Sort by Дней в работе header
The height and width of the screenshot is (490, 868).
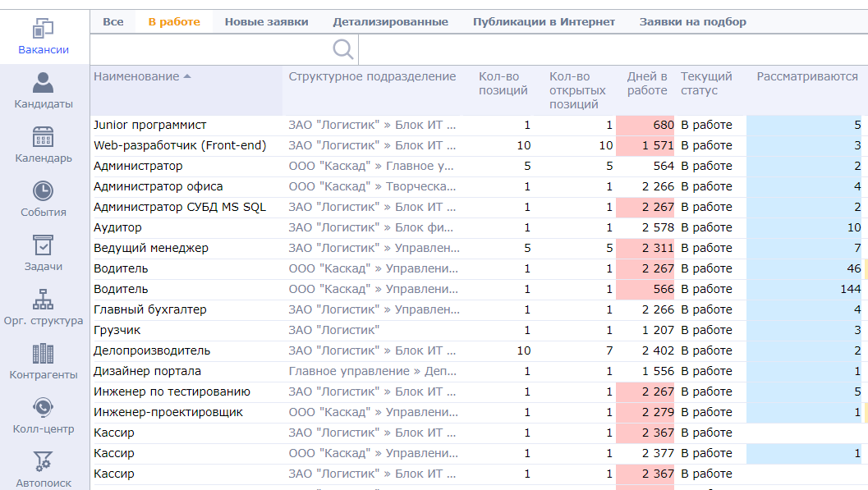pyautogui.click(x=647, y=84)
